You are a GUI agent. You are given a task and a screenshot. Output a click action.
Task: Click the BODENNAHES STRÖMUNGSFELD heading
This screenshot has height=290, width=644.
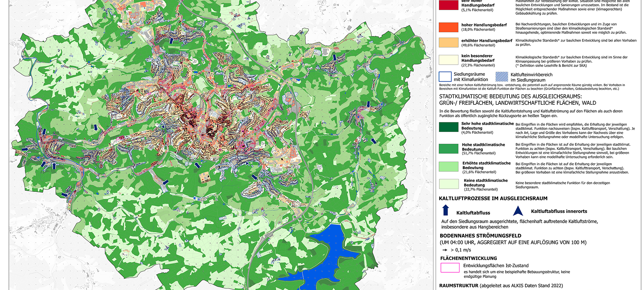coord(481,236)
